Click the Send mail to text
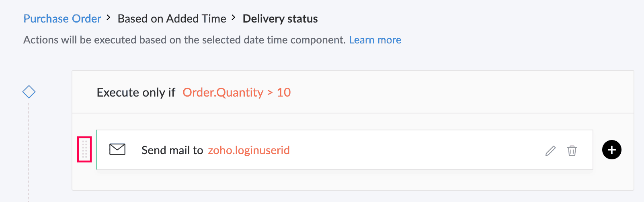 172,150
